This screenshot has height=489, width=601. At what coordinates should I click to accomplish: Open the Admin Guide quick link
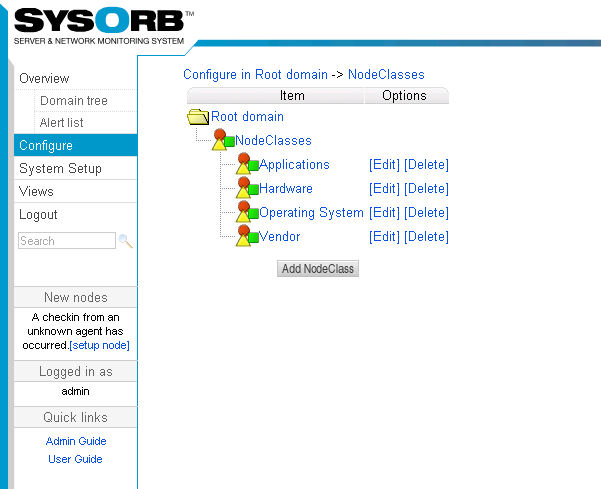pos(76,441)
